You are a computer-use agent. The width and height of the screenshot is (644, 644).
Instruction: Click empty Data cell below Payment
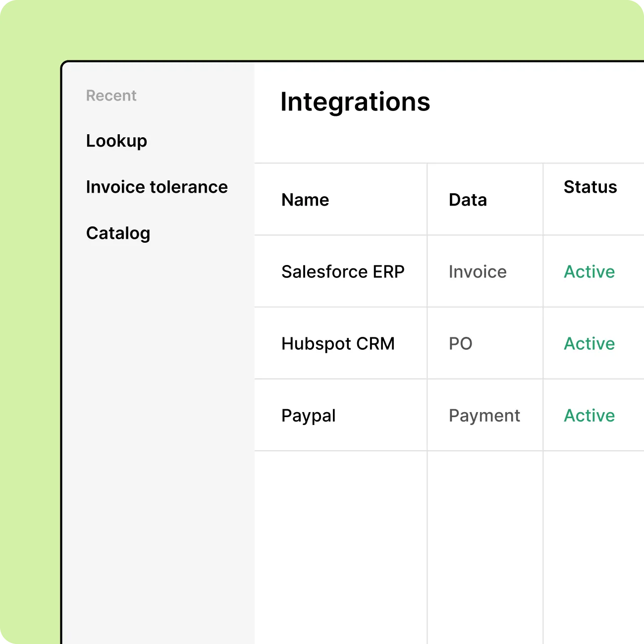485,547
